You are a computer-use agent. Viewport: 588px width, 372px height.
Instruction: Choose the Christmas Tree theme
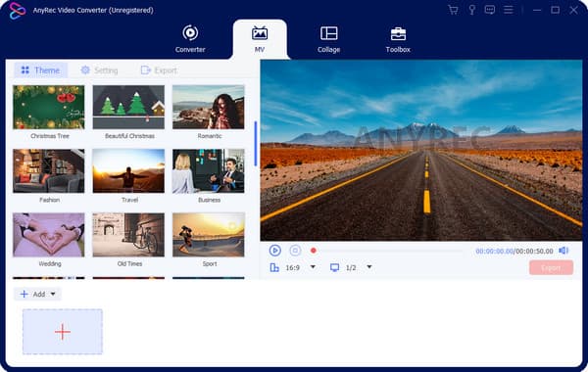tap(49, 107)
